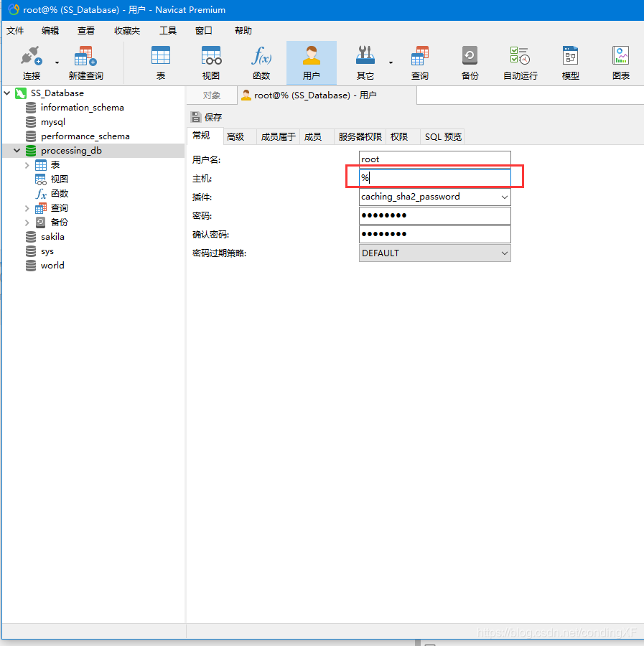This screenshot has height=646, width=644.
Task: Open the 密码过期策略 DEFAULT dropdown
Action: [434, 253]
